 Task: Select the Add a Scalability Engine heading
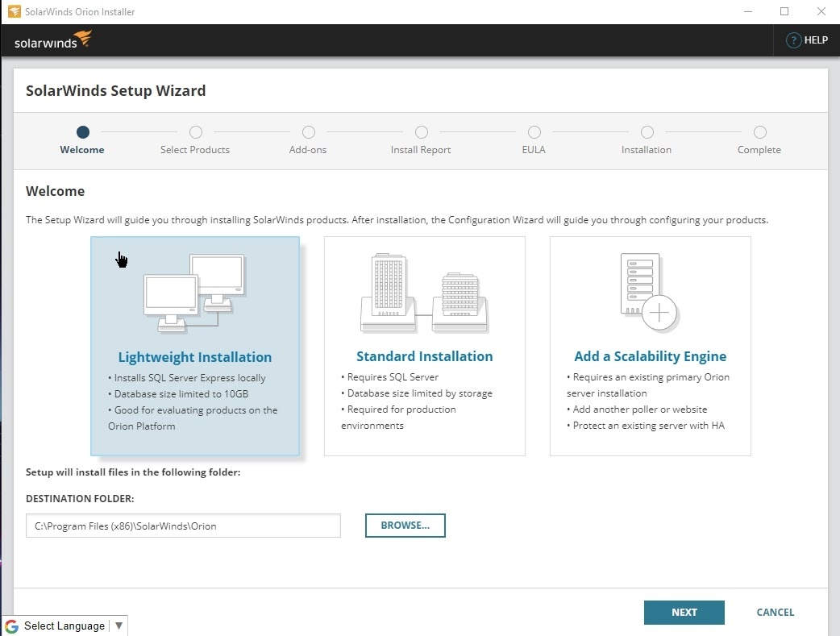(650, 356)
